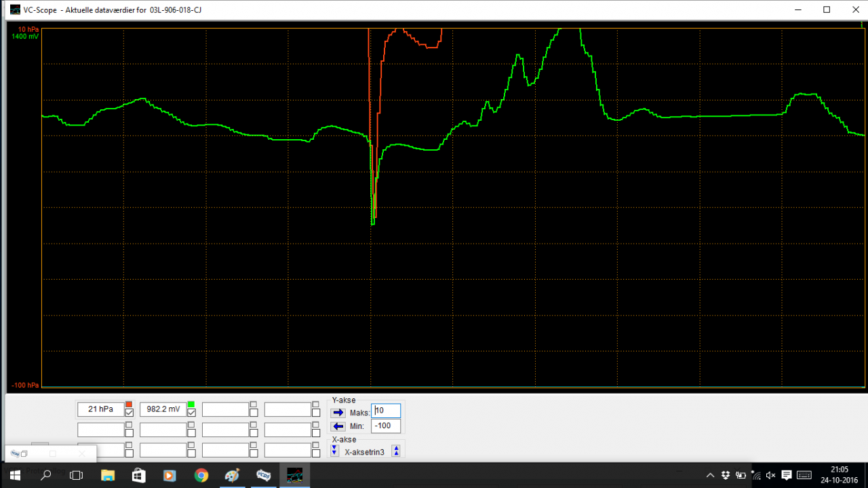Increase X-aksetrin3 with the up arrows
868x488 pixels.
[x=396, y=450]
